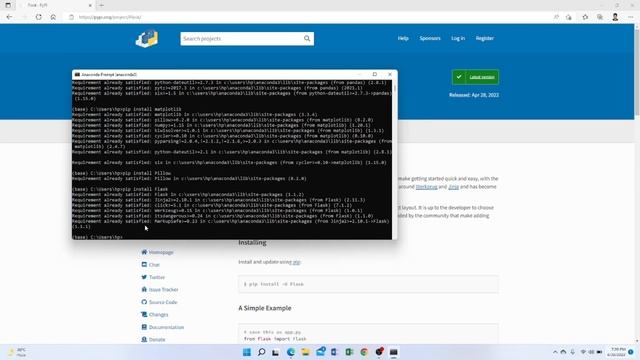Open browser settings and more menu
The height and width of the screenshot is (360, 640).
630,17
